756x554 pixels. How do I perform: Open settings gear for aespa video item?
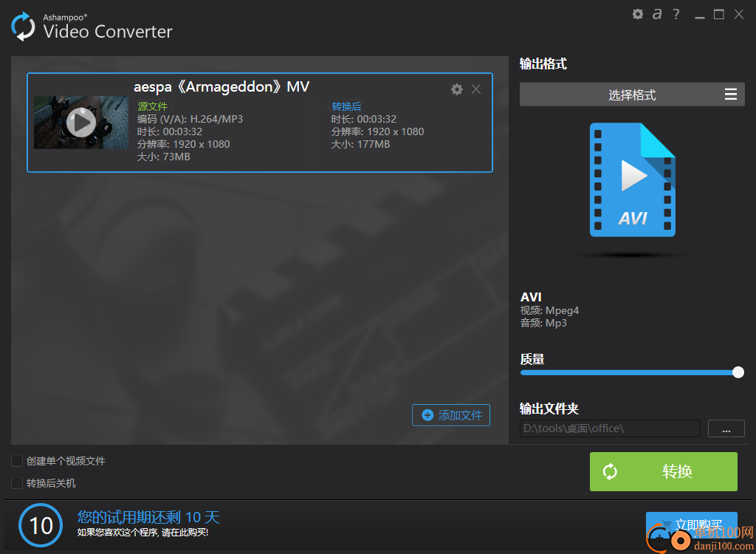click(x=457, y=89)
